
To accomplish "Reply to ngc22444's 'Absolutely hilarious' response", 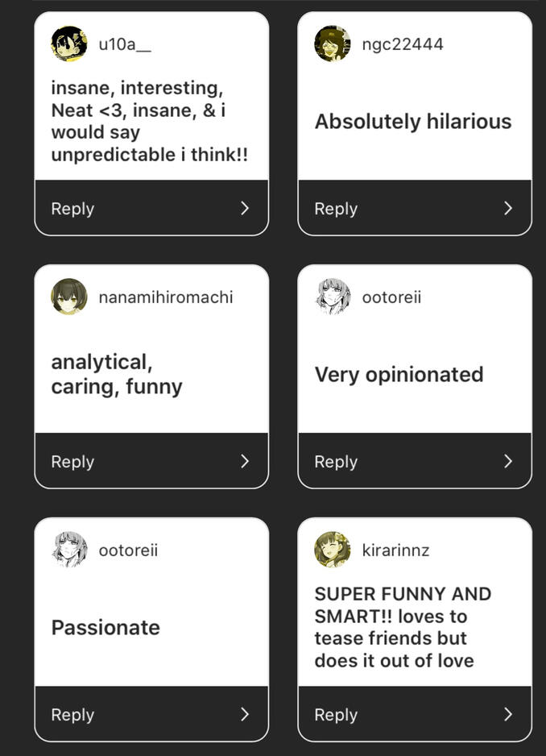I will tap(336, 208).
